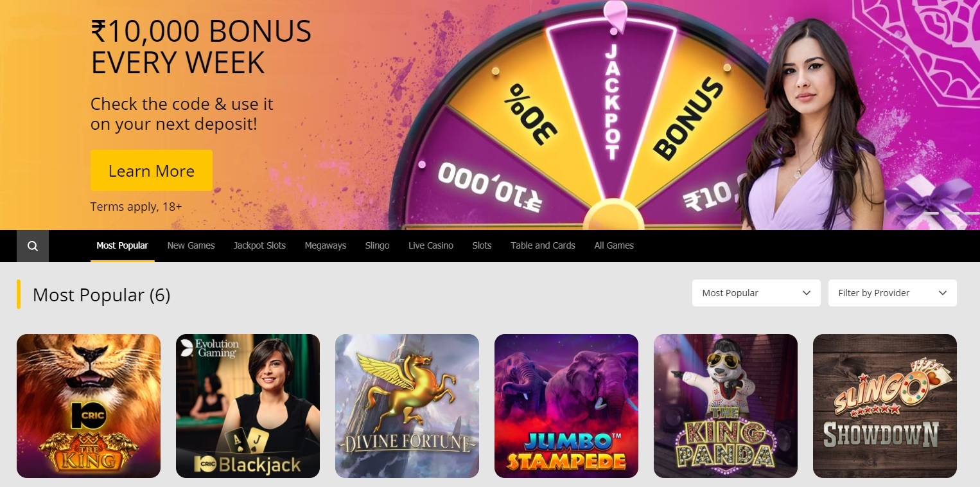Open the 10CRIC Blackjack live game
Viewport: 980px width, 487px height.
click(x=248, y=406)
